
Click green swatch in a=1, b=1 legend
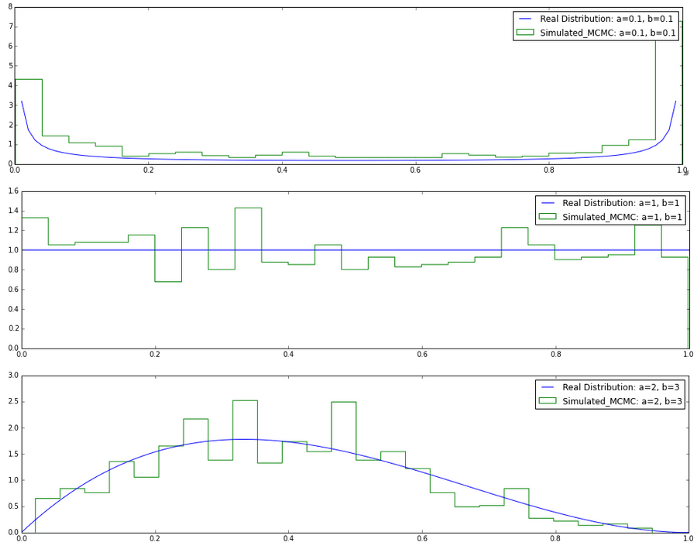(550, 217)
